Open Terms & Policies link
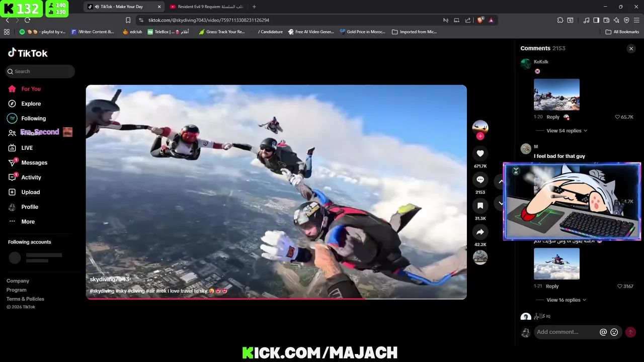 click(25, 299)
